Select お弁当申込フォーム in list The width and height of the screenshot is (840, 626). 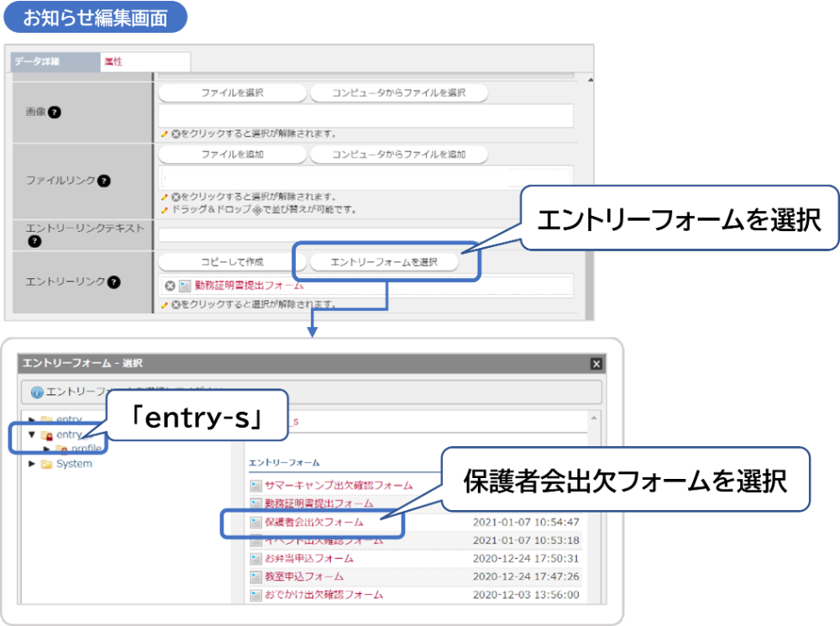(308, 559)
